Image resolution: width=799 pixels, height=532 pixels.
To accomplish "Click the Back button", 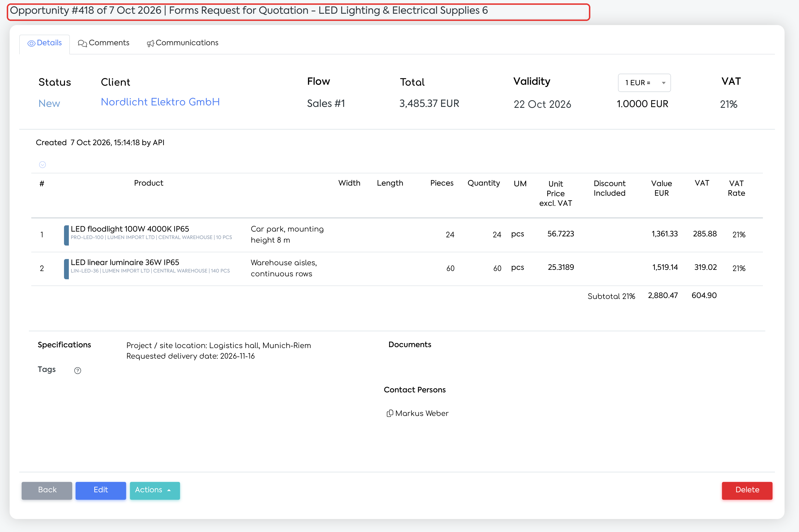I will (x=47, y=490).
